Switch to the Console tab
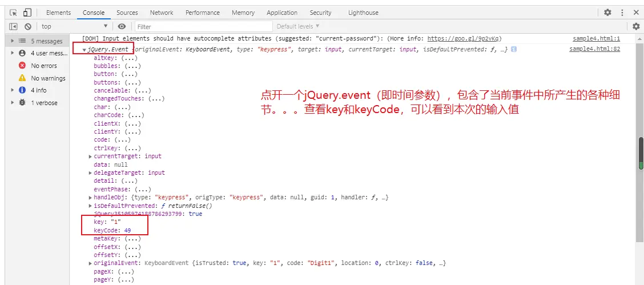The height and width of the screenshot is (285, 644). coord(94,13)
